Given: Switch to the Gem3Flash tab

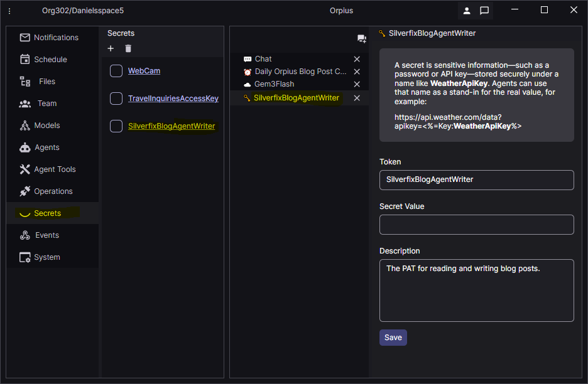Looking at the screenshot, I should tap(274, 84).
